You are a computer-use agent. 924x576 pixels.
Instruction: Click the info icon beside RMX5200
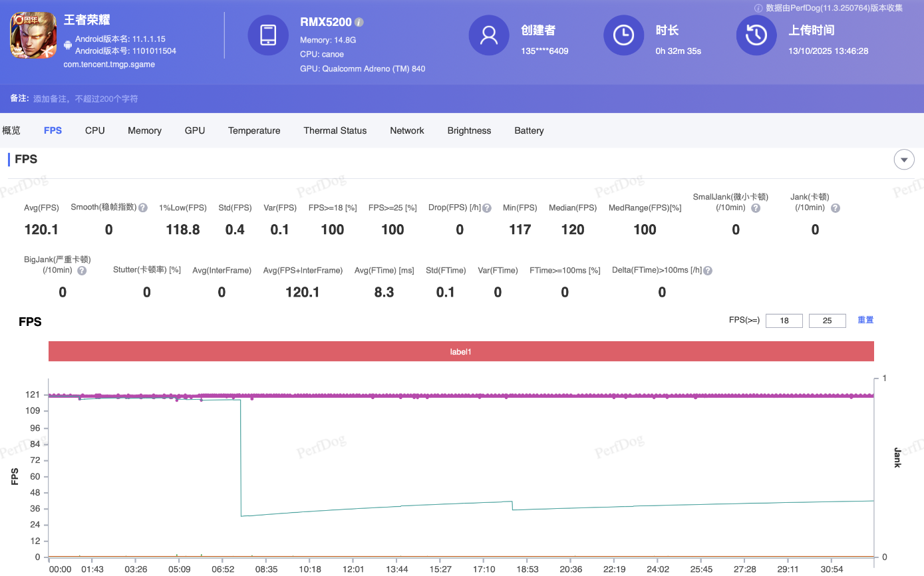coord(359,22)
